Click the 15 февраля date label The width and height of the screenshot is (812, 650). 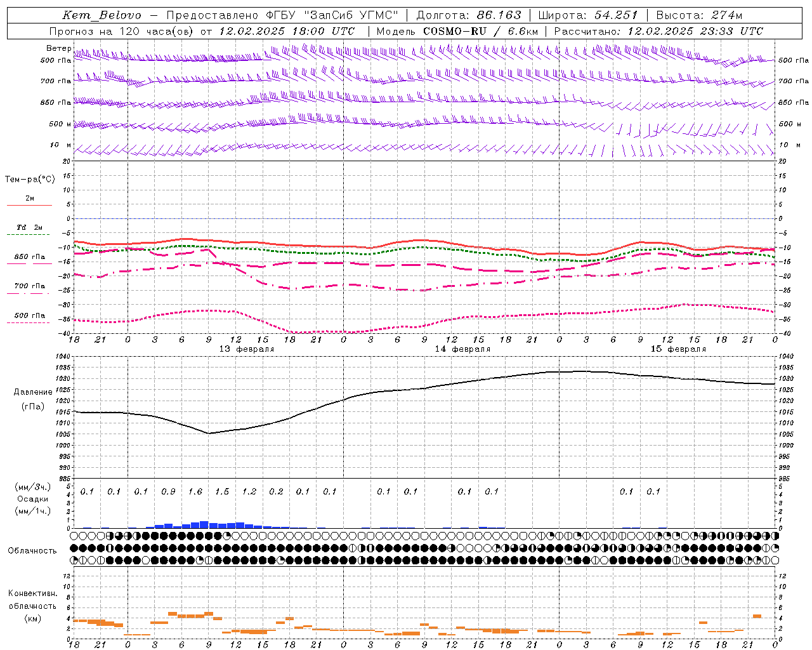(678, 349)
